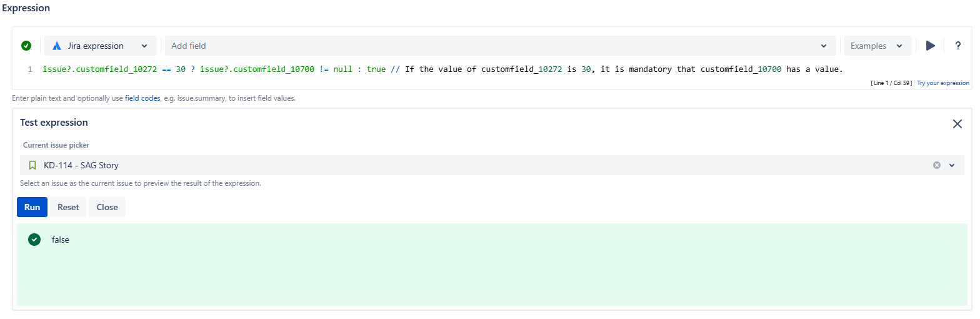Screen dimensions: 980x319
Task: Click the play icon to run the expression
Action: [931, 46]
